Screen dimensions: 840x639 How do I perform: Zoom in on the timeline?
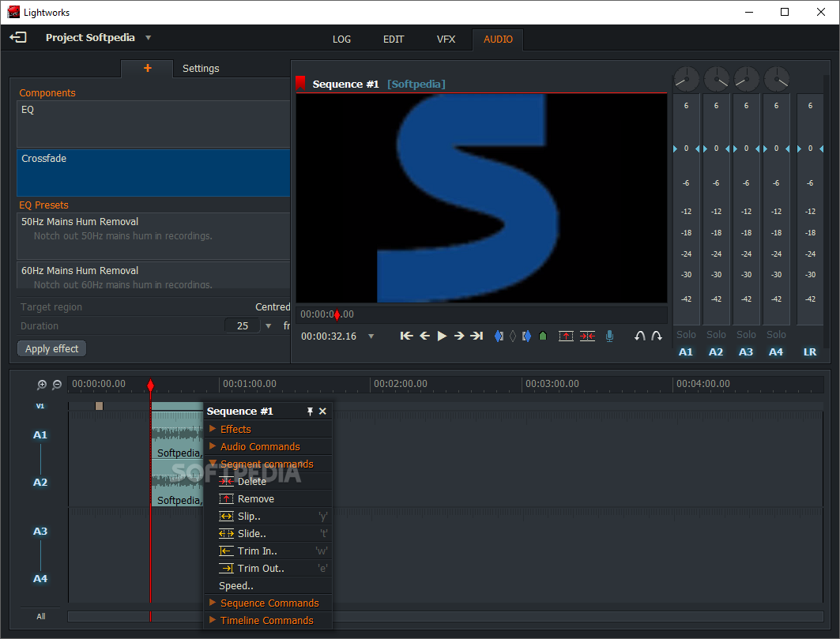coord(42,385)
